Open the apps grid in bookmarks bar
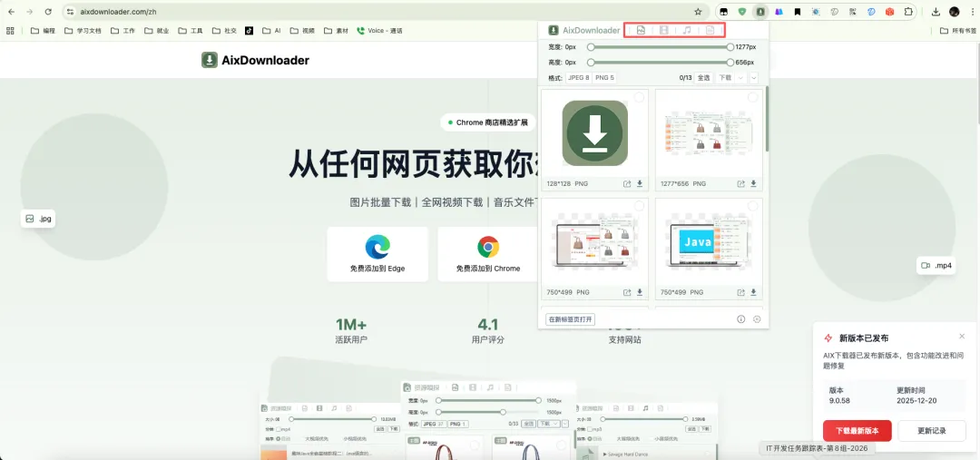Screen dimensions: 980x460 pyautogui.click(x=10, y=30)
